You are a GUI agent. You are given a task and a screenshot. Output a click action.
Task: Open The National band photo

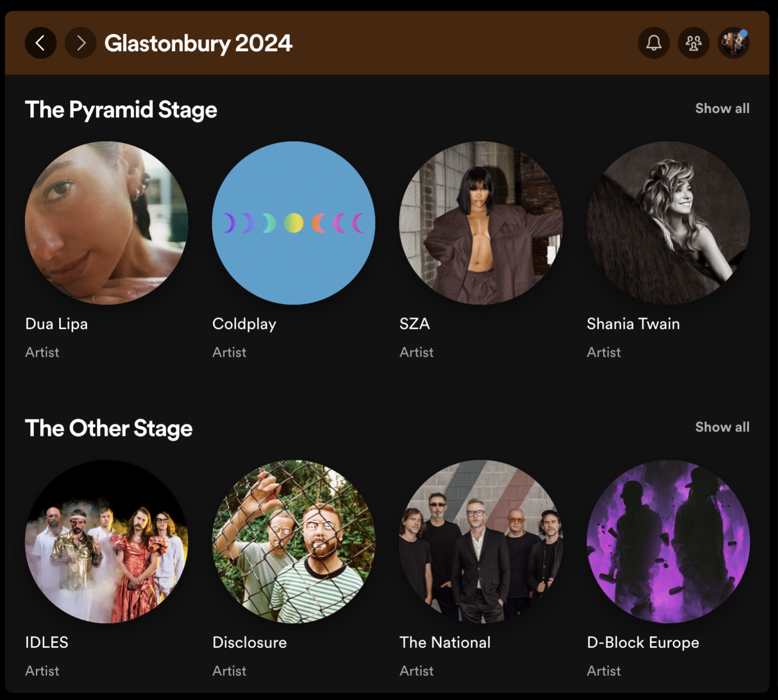pyautogui.click(x=481, y=542)
